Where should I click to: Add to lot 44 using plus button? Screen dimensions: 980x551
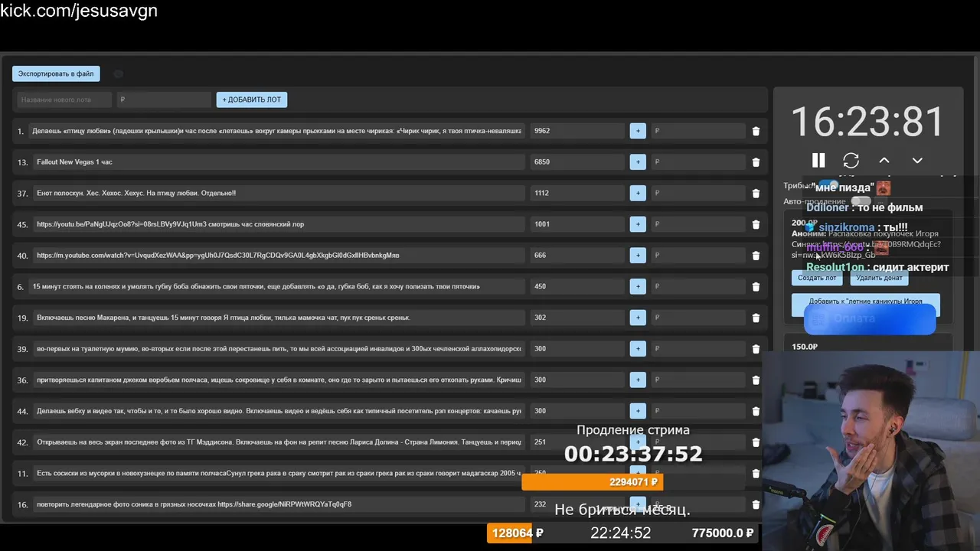coord(638,411)
